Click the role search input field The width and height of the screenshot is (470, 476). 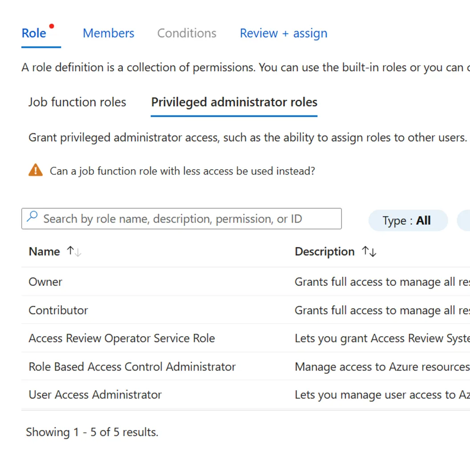click(187, 219)
